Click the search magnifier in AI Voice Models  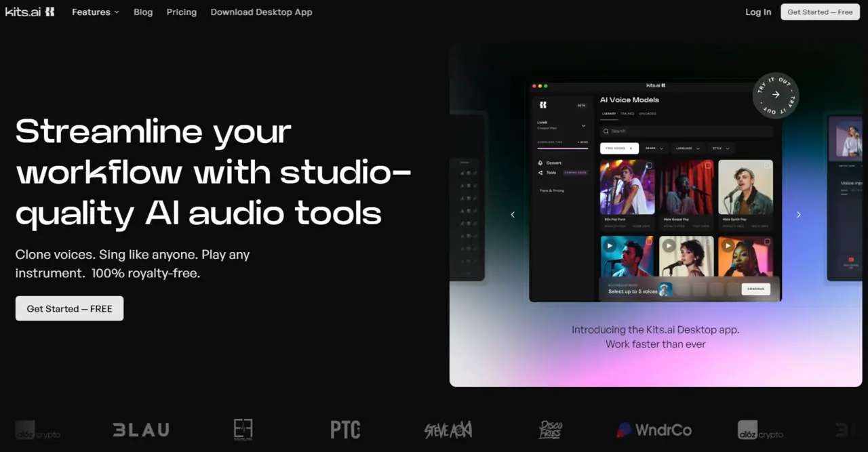pos(606,131)
